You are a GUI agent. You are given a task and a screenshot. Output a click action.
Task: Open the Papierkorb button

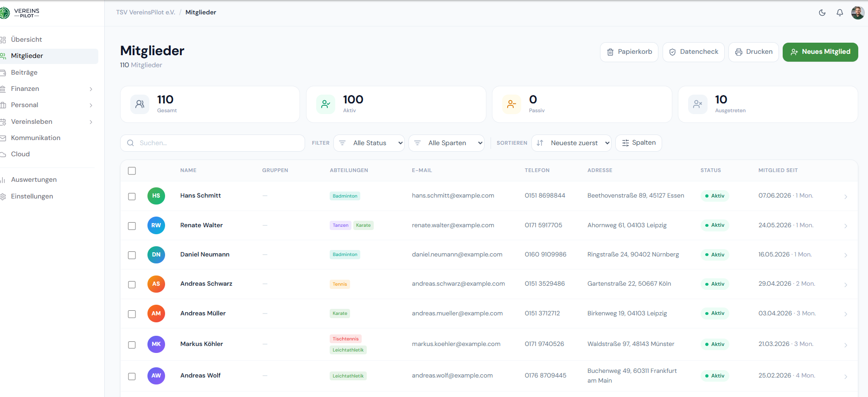[629, 52]
